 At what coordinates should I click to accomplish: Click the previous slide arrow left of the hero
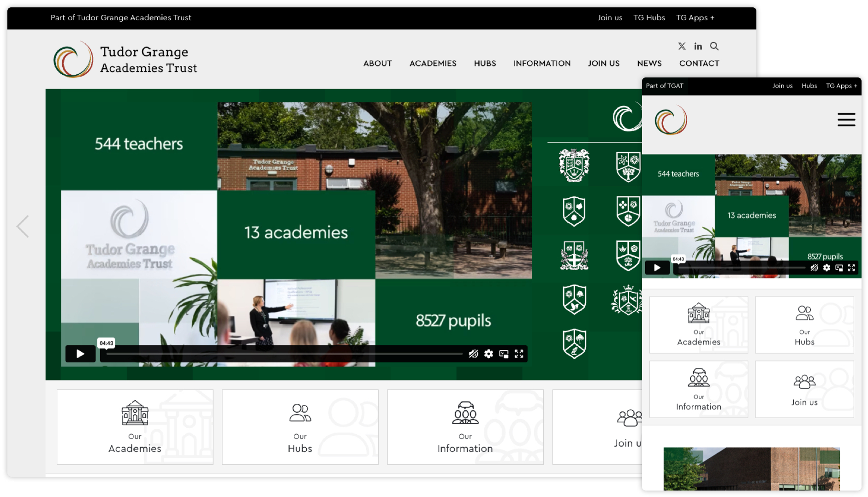point(23,226)
